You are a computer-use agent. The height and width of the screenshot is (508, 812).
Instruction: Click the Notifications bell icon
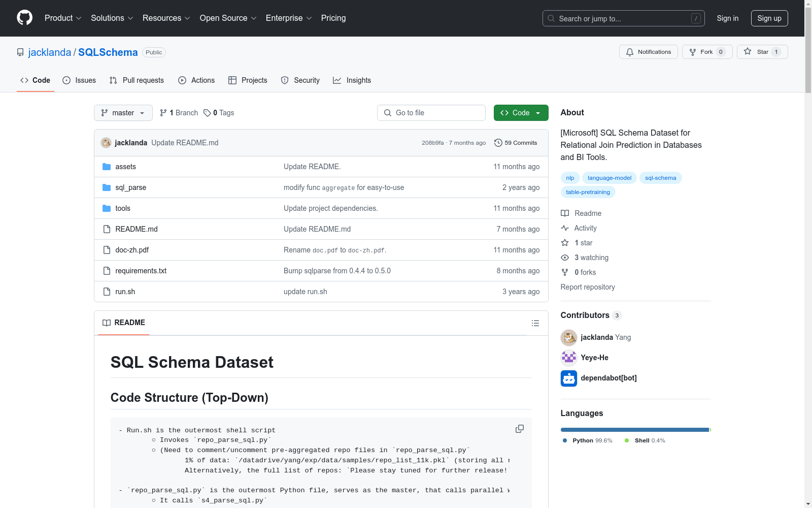[x=630, y=52]
